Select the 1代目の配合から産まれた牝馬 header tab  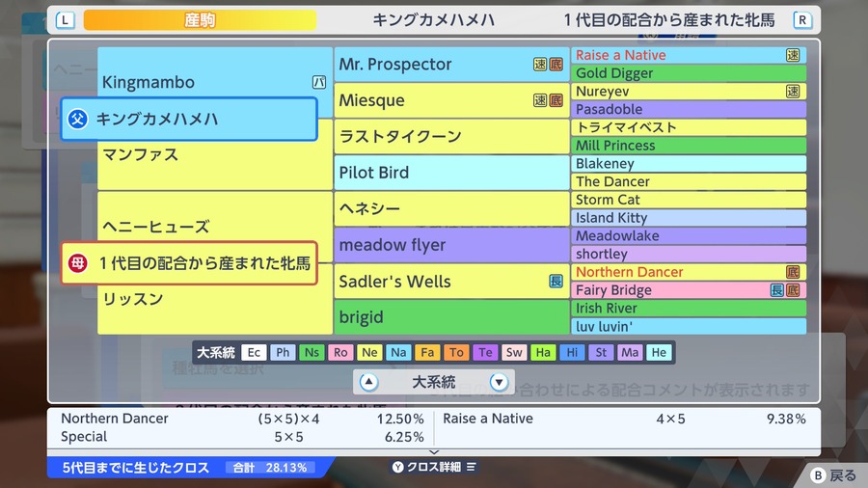(x=669, y=20)
